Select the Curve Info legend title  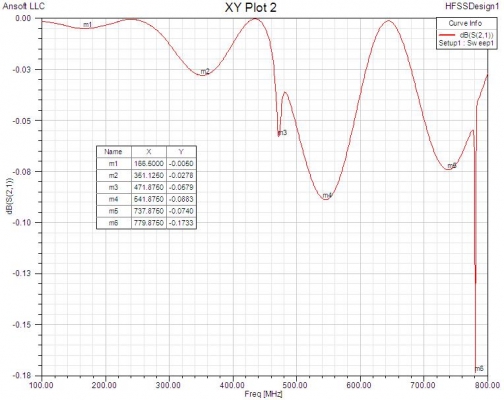[x=465, y=23]
